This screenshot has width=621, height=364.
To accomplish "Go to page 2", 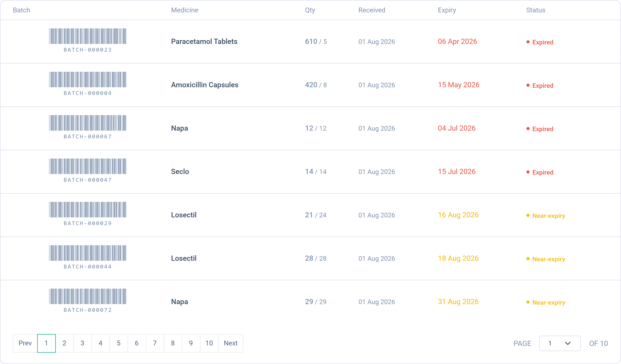I will pos(64,343).
